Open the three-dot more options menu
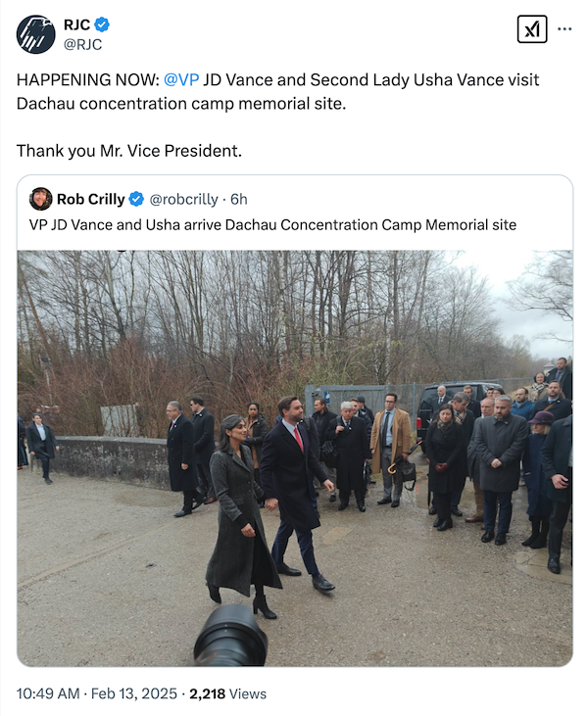 coord(564,29)
